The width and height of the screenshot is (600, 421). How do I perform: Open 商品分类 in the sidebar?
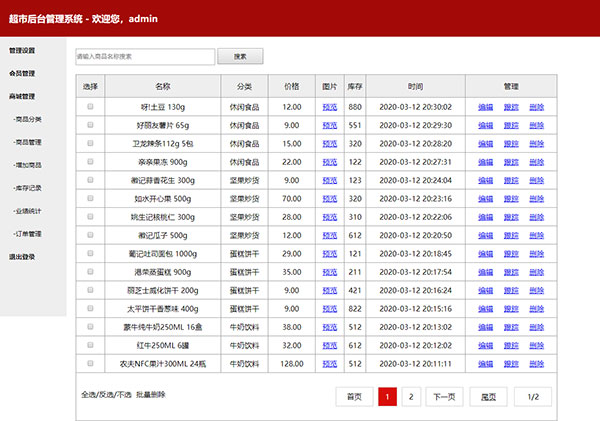coord(28,119)
